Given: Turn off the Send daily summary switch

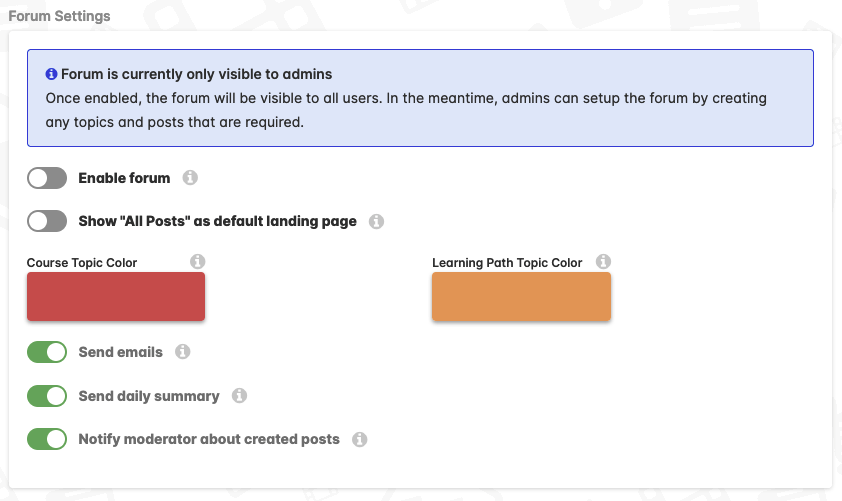Looking at the screenshot, I should (47, 396).
